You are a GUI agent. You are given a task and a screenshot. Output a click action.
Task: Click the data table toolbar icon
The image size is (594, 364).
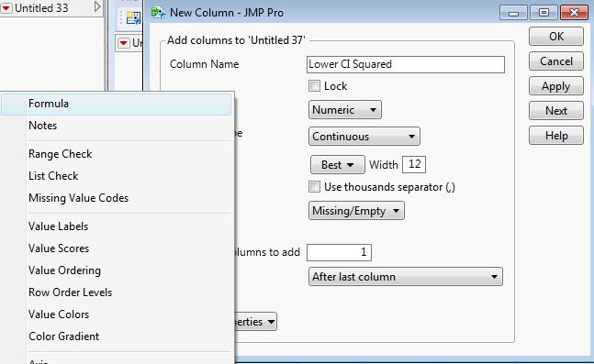[x=133, y=17]
